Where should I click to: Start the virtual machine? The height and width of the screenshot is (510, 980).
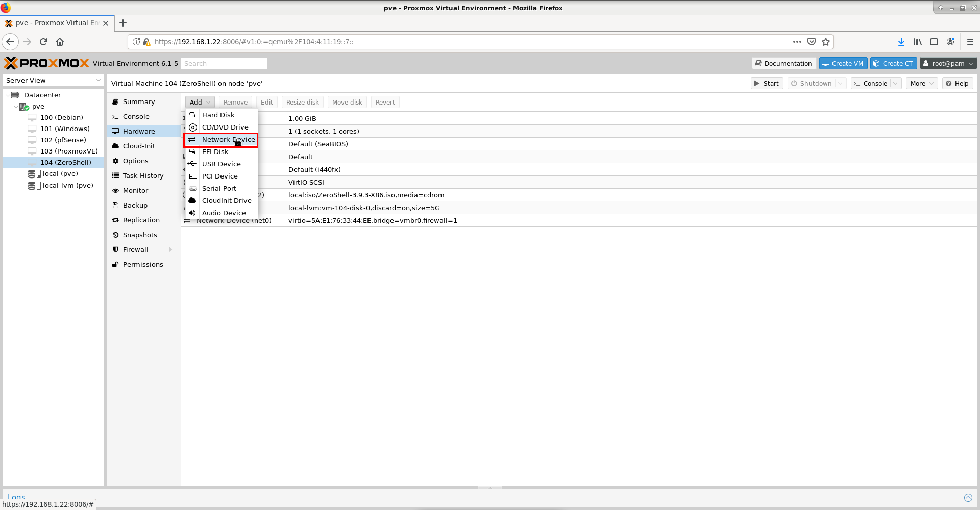coord(767,83)
